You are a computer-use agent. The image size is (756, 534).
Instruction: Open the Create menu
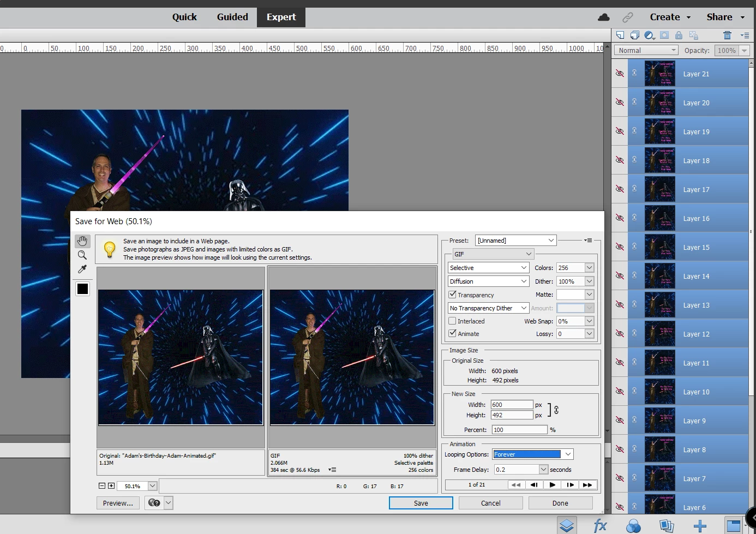point(670,17)
